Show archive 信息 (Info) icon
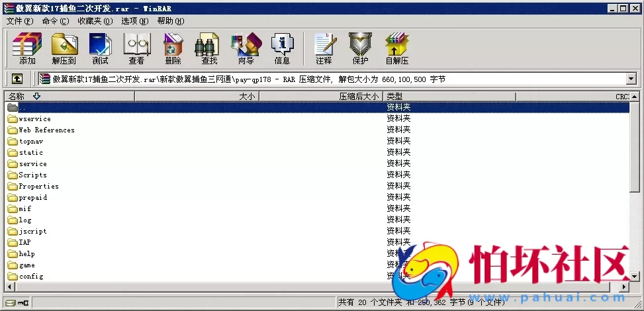 coord(282,48)
